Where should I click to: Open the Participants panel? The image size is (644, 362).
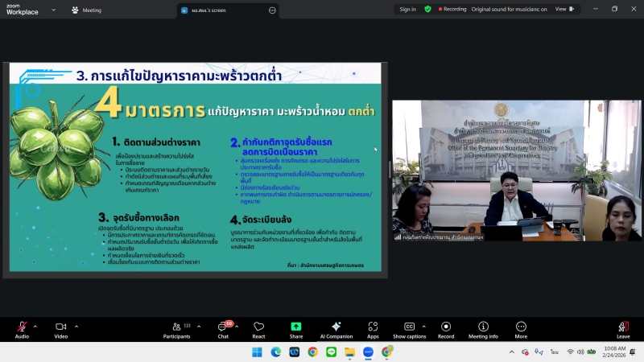(176, 328)
